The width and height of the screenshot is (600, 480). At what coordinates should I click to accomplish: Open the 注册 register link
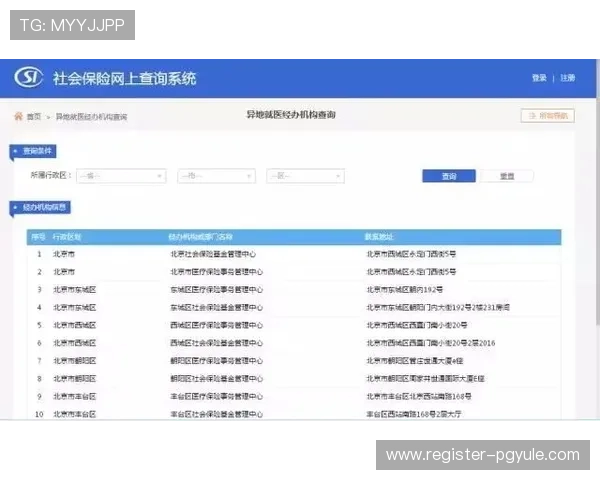[x=568, y=78]
